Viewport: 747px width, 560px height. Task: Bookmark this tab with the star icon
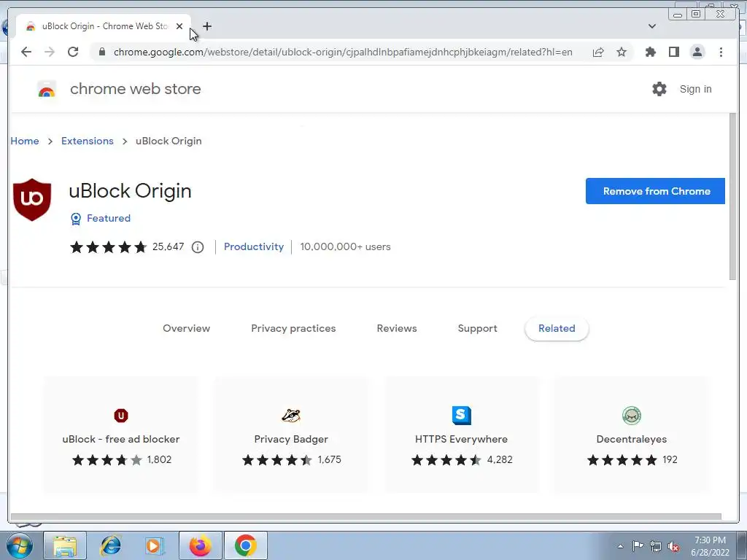coord(622,52)
